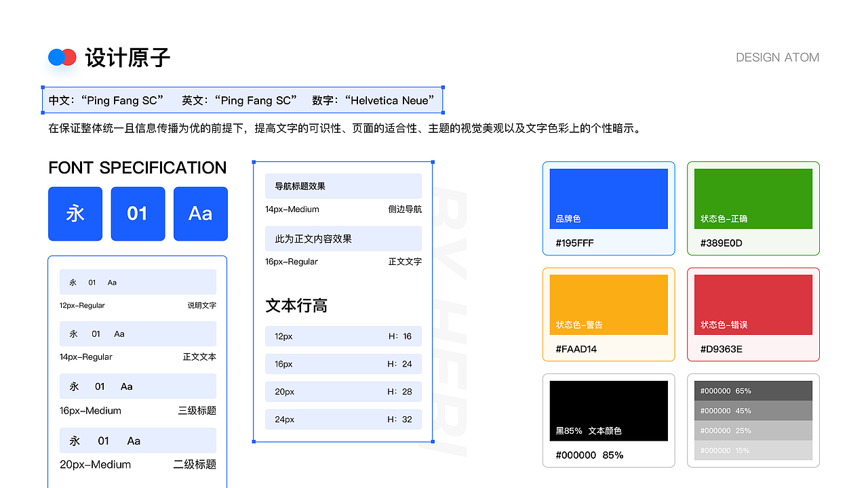Click the brand color swatch #195FFF

(609, 199)
